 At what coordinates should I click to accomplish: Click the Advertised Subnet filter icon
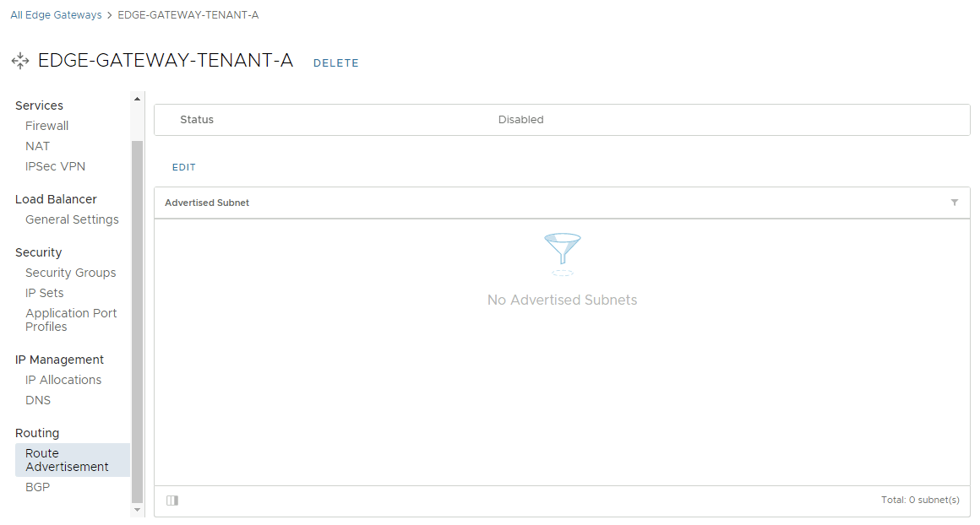(x=955, y=203)
